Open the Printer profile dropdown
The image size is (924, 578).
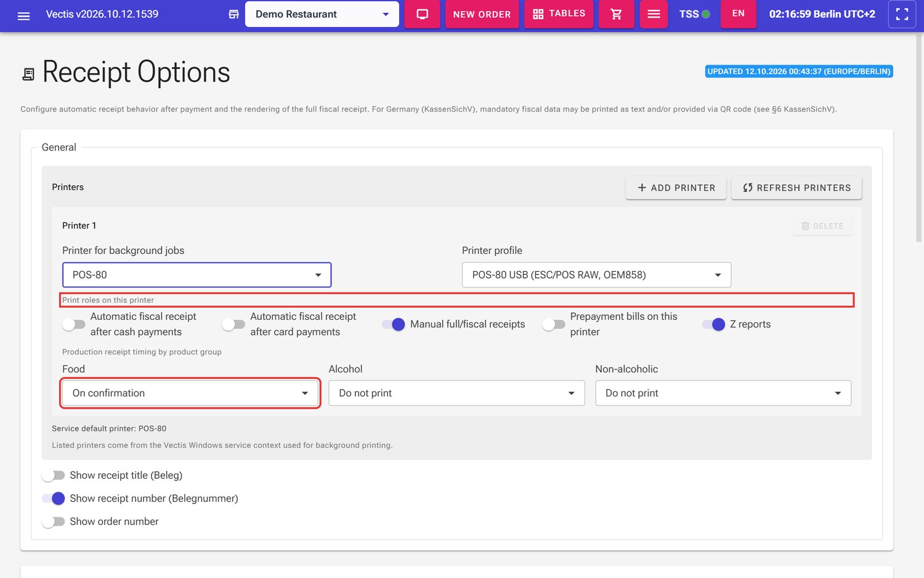click(596, 275)
